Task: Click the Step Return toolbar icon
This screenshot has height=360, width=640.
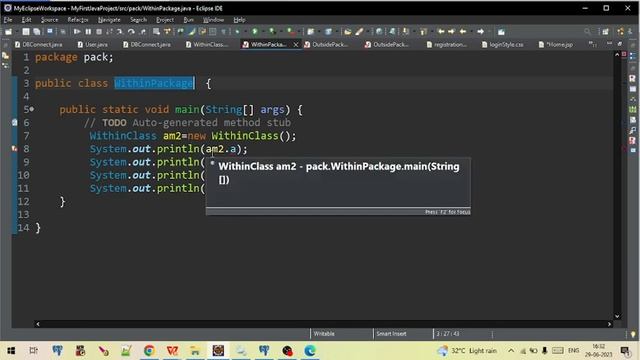Action: (x=142, y=31)
